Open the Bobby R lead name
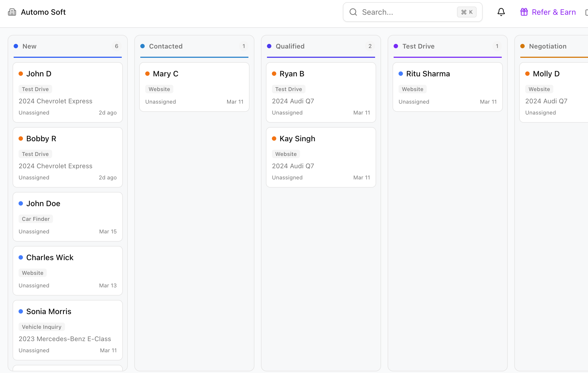Viewport: 588px width, 373px height. [41, 139]
